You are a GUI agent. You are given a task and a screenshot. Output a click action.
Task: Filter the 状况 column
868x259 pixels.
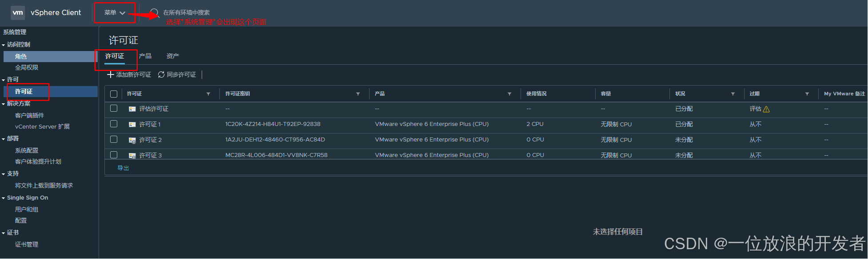733,94
